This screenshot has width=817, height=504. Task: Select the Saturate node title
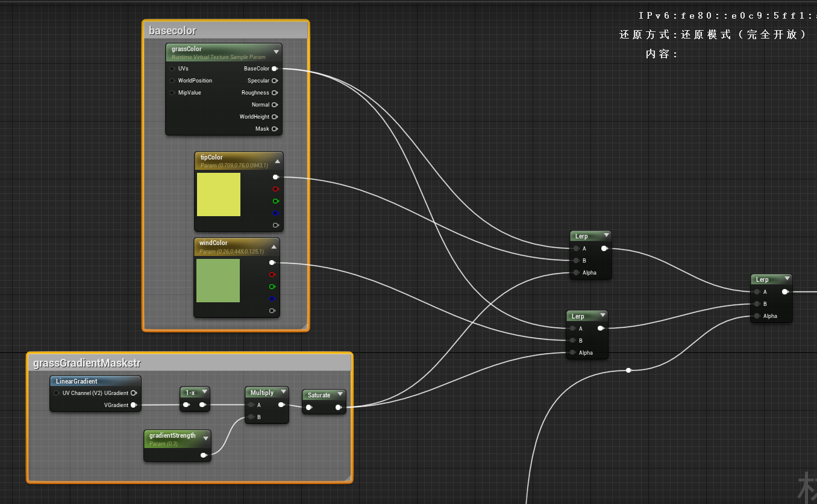click(x=319, y=395)
